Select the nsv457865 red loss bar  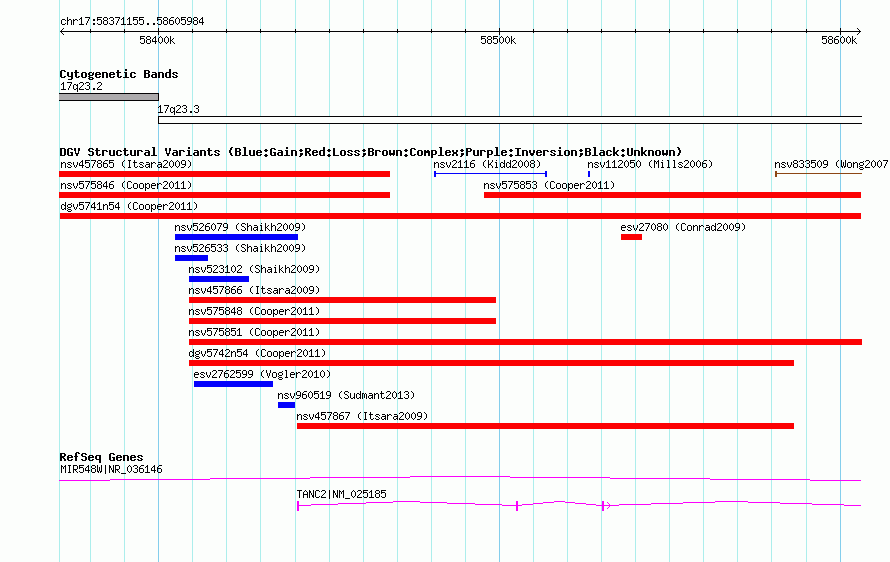coord(225,174)
